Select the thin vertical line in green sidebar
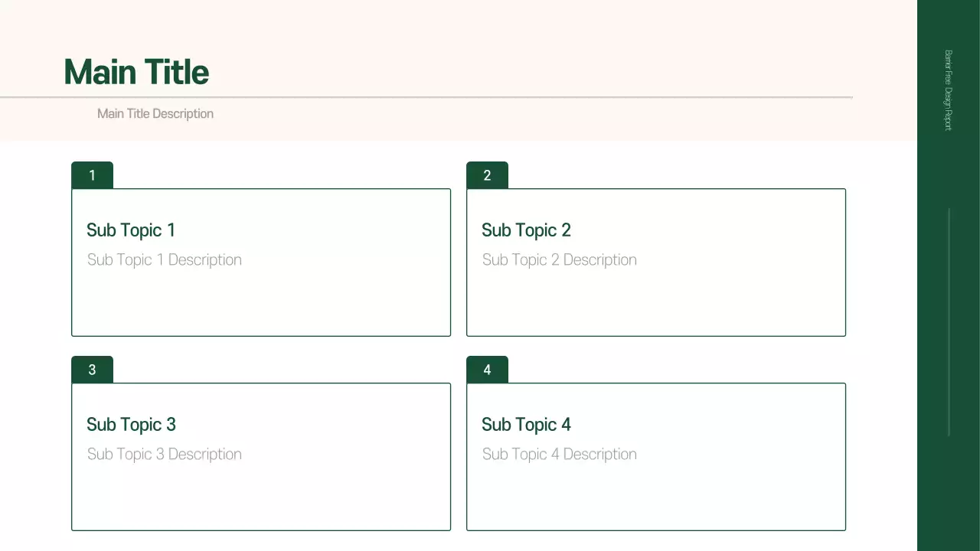 [x=949, y=321]
